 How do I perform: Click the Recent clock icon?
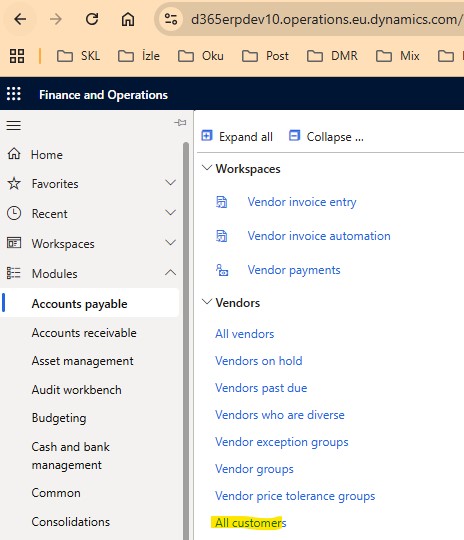coord(14,214)
